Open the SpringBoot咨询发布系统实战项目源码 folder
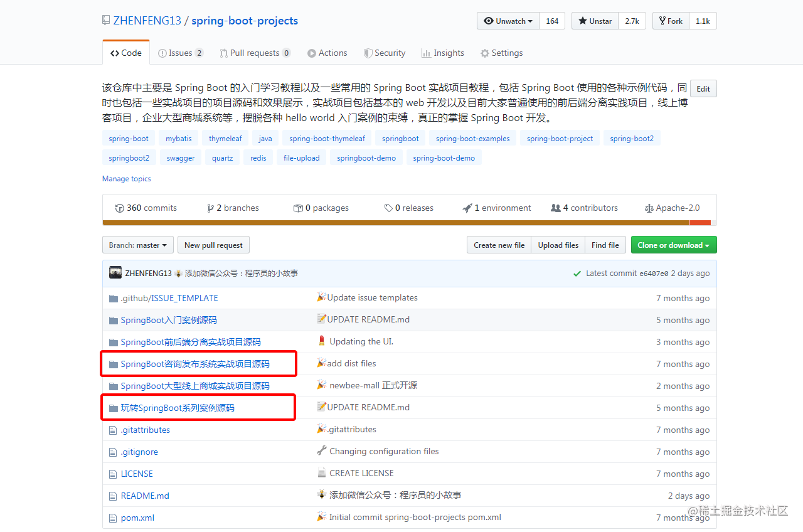 tap(195, 364)
